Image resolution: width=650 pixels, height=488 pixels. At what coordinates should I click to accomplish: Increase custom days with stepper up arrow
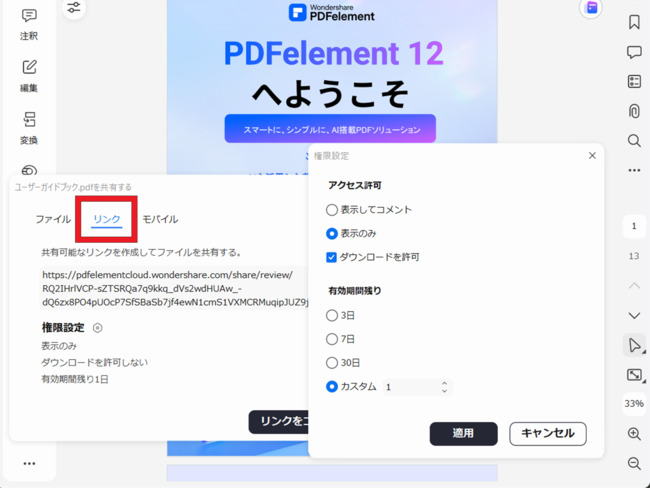coord(444,383)
